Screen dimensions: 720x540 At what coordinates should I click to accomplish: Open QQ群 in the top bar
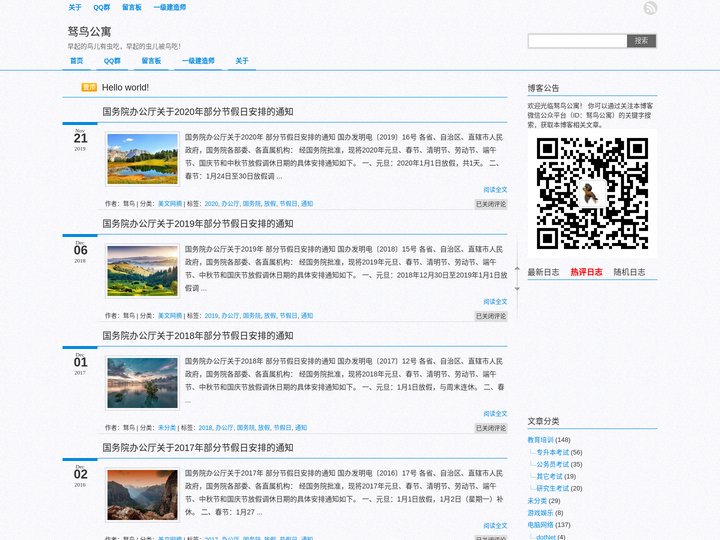pos(101,7)
